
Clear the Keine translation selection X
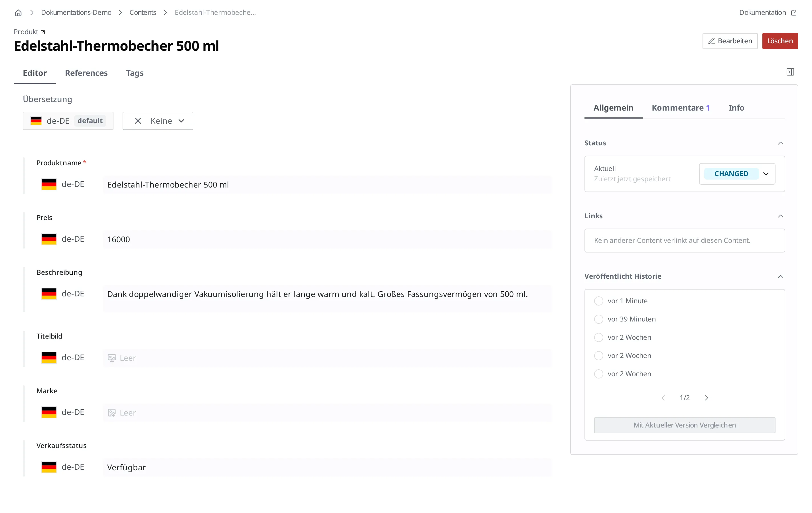point(138,121)
